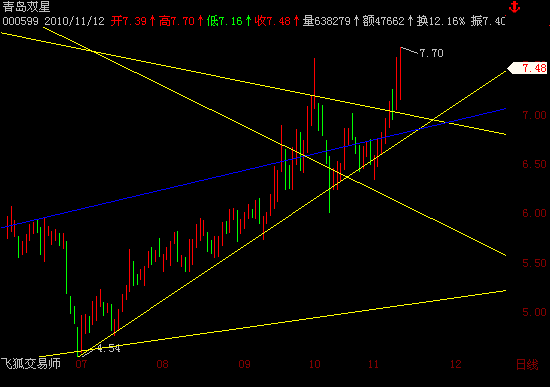Click the 6.00 price axis label
Viewport: 550px width, 387px height.
tap(535, 213)
